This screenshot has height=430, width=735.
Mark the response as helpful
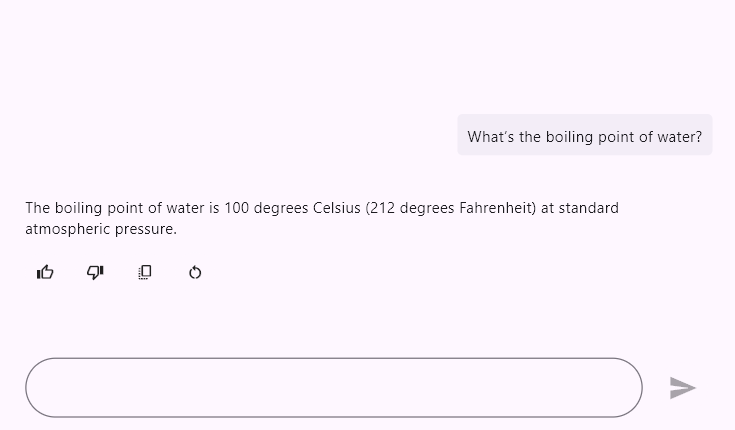point(45,272)
